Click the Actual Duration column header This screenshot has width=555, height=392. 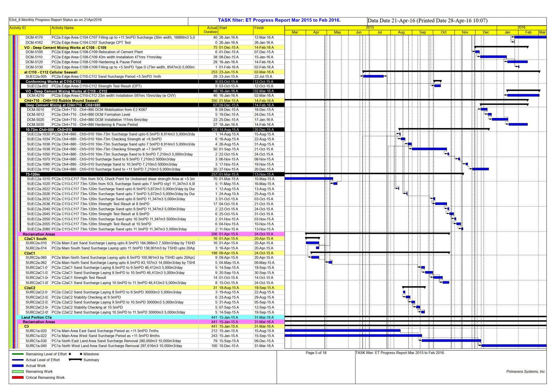pos(210,30)
